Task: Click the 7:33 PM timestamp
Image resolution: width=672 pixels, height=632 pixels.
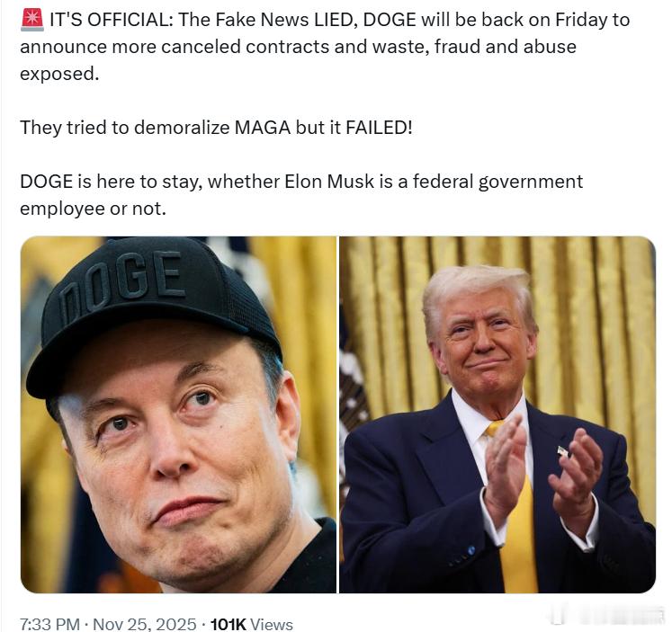Action: click(x=49, y=624)
